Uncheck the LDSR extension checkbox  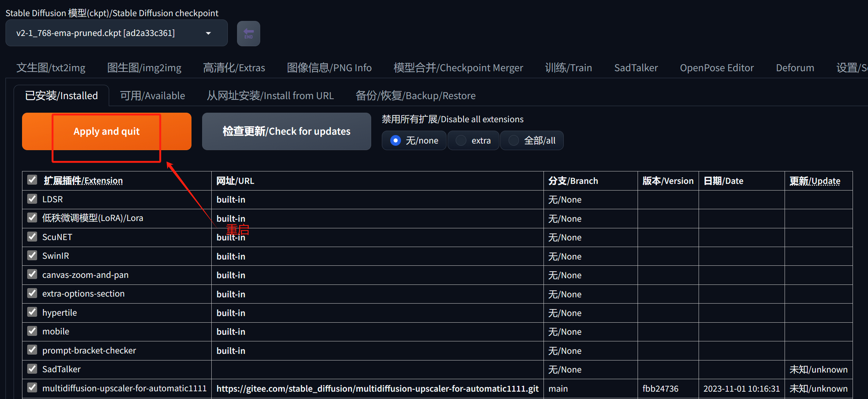pyautogui.click(x=32, y=199)
